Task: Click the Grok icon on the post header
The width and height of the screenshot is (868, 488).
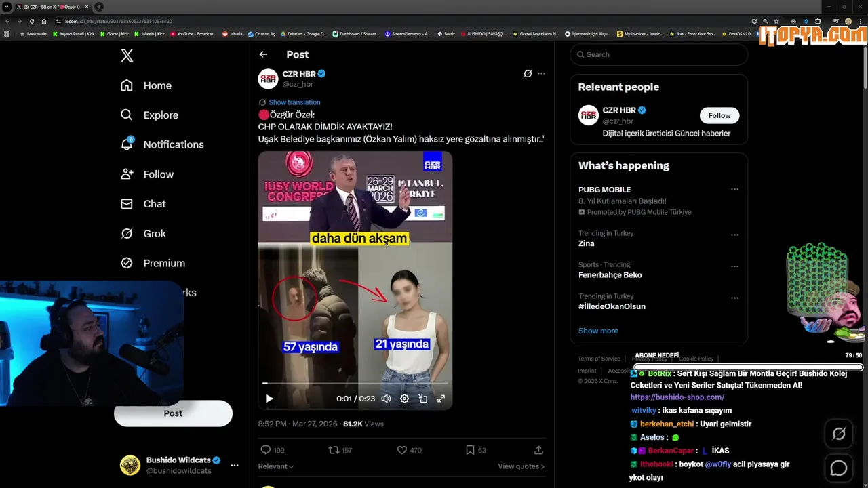Action: point(528,74)
